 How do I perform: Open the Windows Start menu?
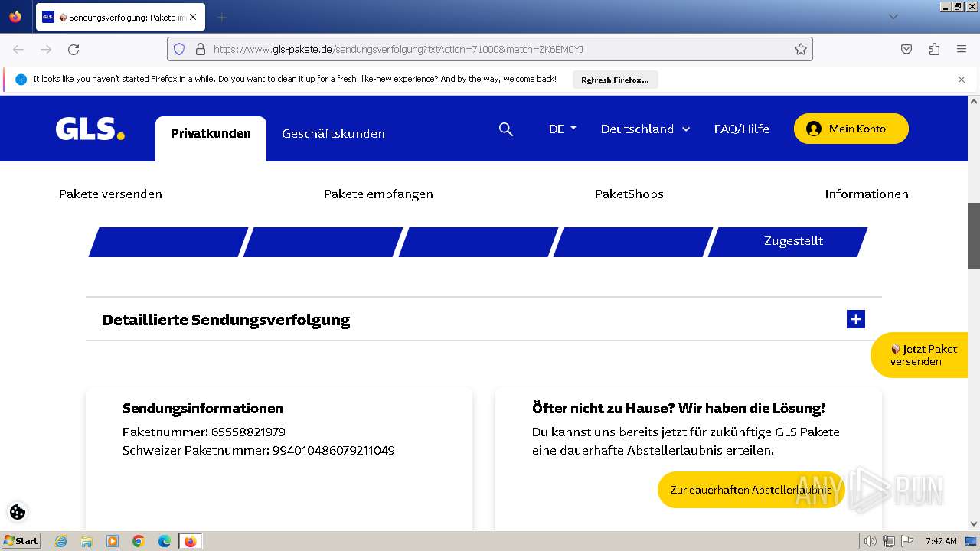[x=21, y=541]
